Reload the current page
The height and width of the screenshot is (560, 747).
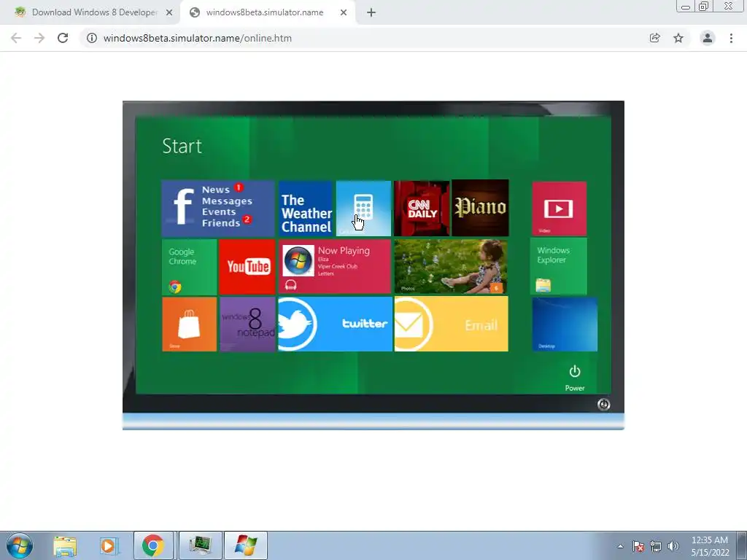click(x=63, y=38)
